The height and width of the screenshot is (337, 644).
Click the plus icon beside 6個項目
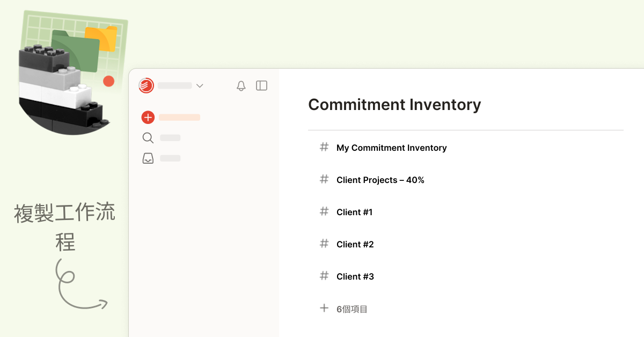tap(324, 308)
